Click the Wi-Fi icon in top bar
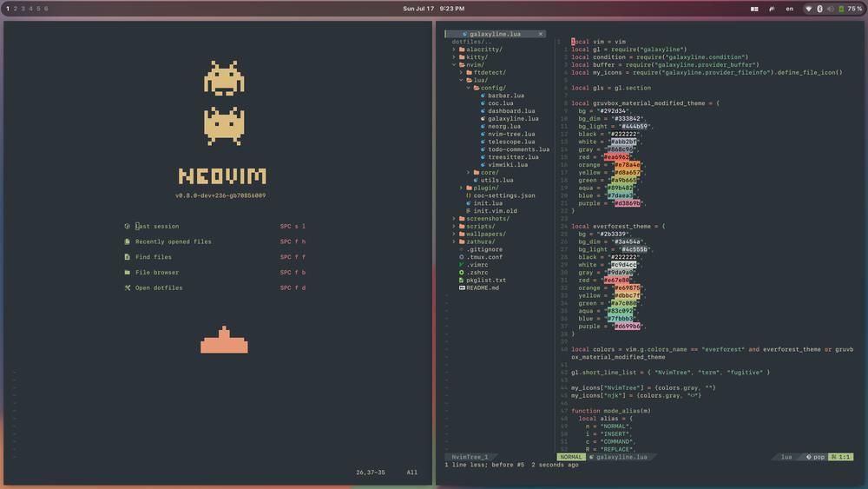Screen dimensions: 868x489 click(x=808, y=9)
